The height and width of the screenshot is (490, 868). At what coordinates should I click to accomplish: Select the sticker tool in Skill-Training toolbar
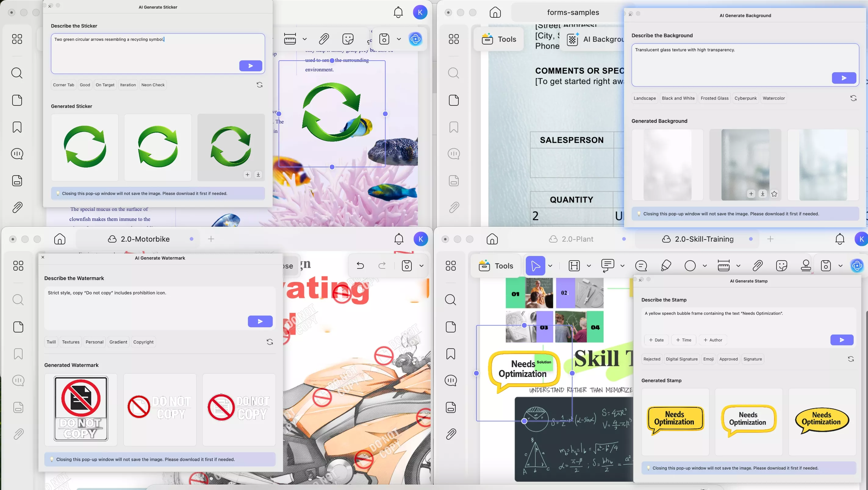click(781, 266)
